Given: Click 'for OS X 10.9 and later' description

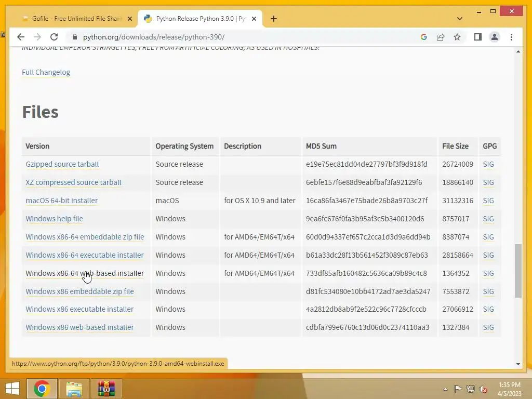Looking at the screenshot, I should pos(260,201).
